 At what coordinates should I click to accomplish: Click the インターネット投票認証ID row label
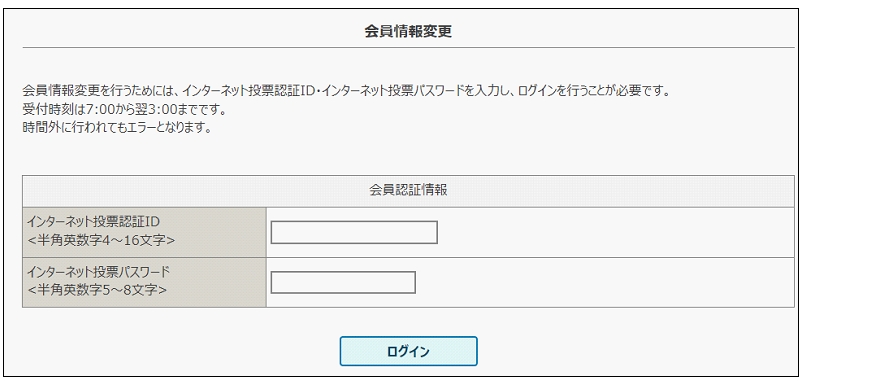[x=92, y=222]
